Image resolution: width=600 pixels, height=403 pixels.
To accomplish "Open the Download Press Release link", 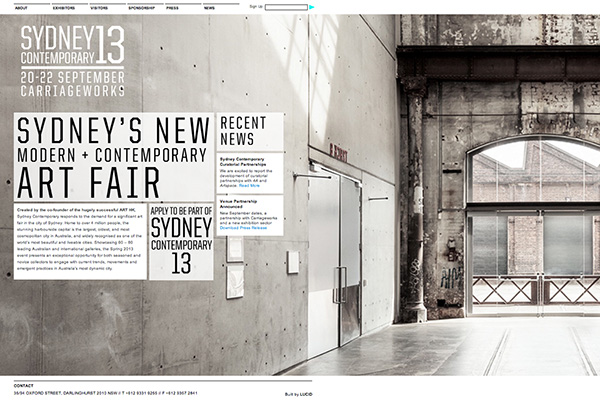I will point(243,228).
